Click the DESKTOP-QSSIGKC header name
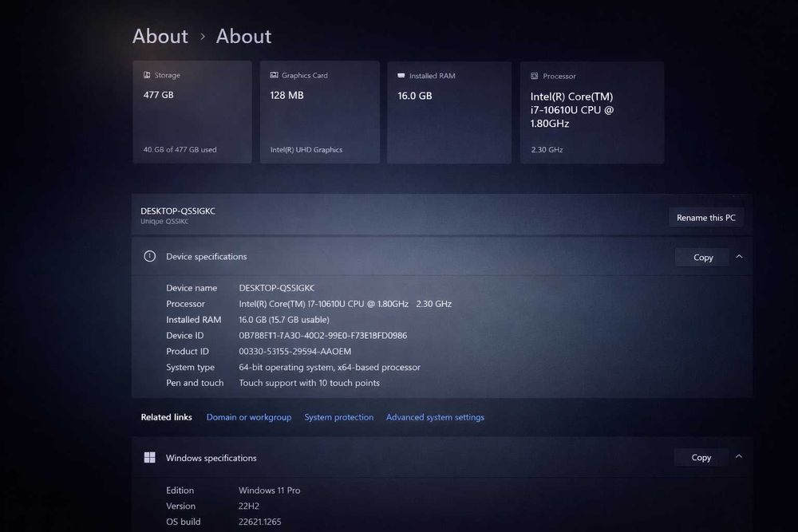Viewport: 798px width, 532px height. (x=178, y=211)
